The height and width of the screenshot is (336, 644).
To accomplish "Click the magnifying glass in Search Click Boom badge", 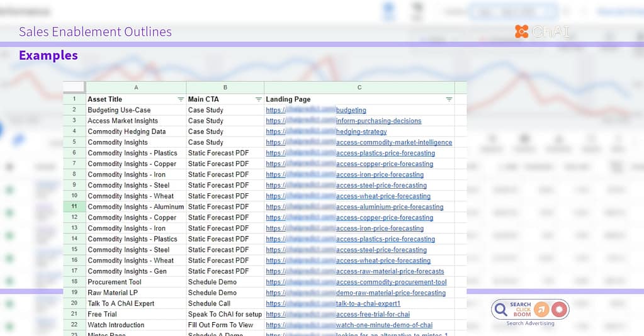I will click(501, 310).
